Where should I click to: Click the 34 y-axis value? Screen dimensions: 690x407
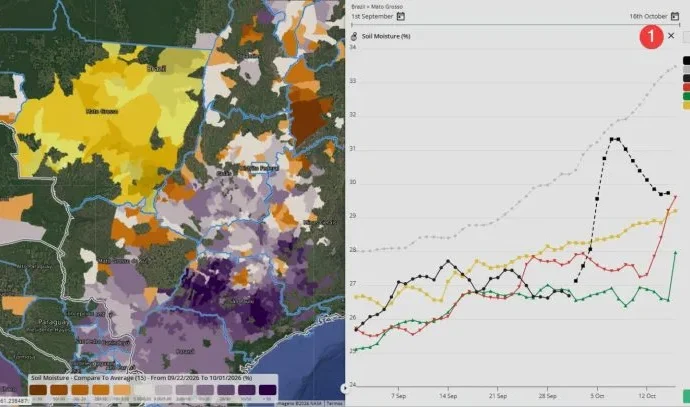[353, 47]
